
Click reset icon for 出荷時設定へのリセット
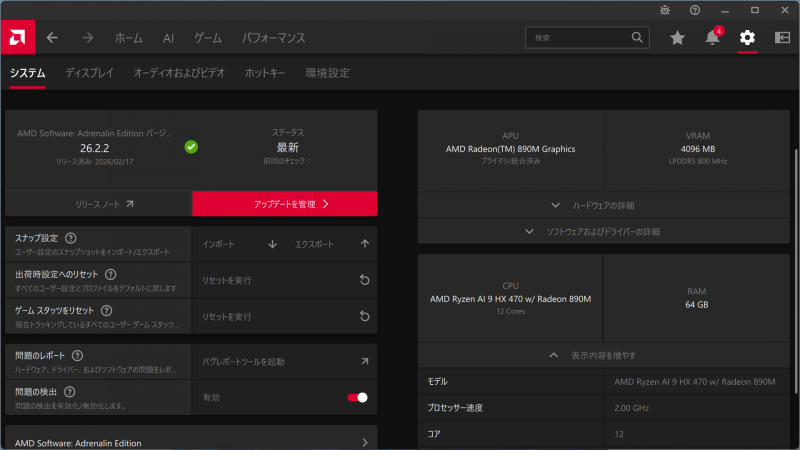point(364,280)
